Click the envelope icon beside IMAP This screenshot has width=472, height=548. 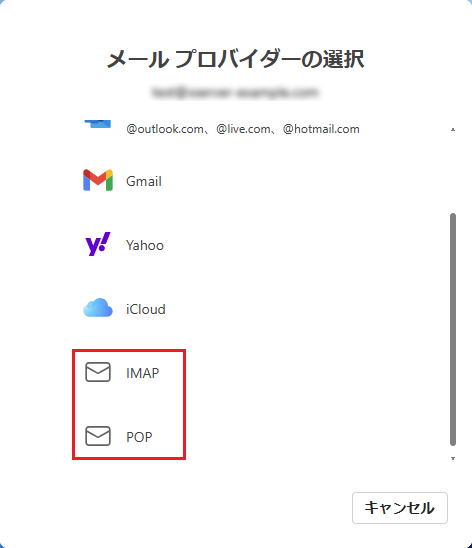click(98, 372)
